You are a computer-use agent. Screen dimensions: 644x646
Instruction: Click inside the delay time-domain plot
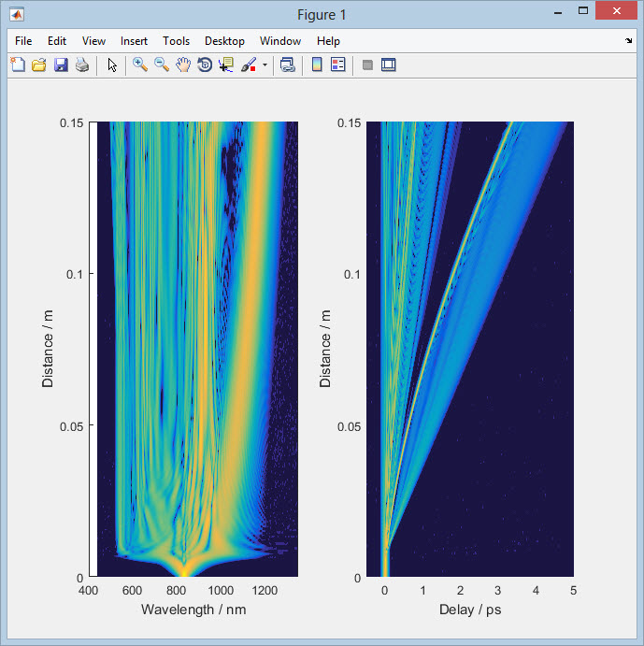(x=470, y=349)
